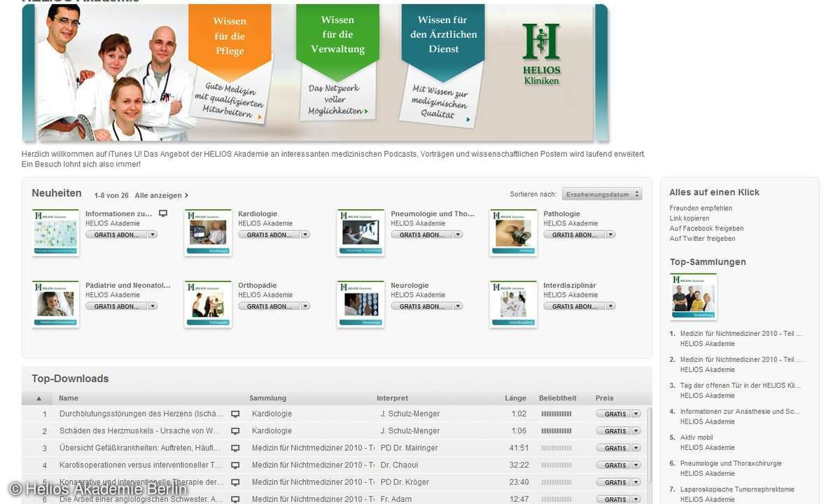Viewport: 840px width, 504px height.
Task: Click Link kopieren
Action: point(689,218)
